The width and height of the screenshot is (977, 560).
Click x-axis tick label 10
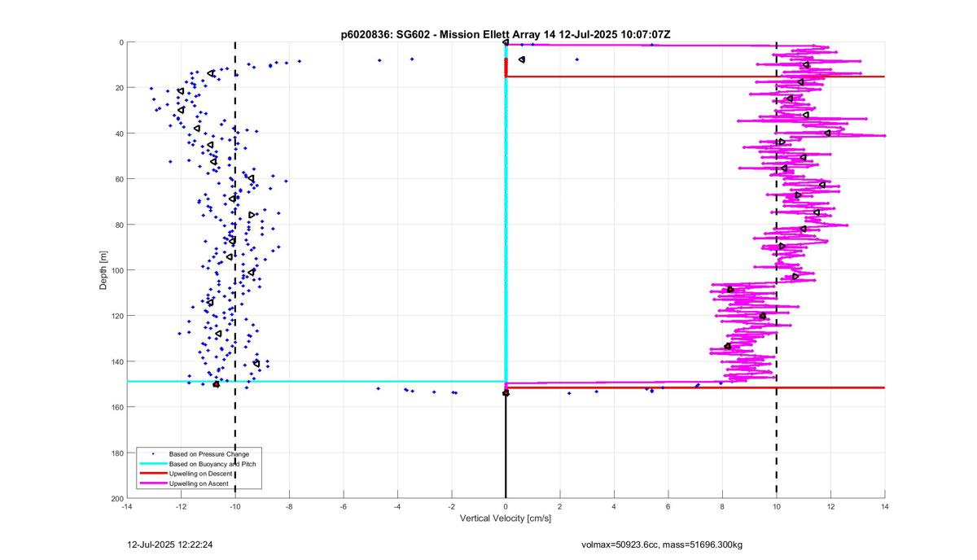tap(777, 506)
